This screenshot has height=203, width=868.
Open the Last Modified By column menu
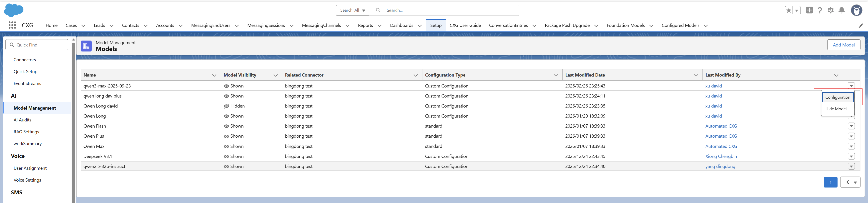pos(836,75)
